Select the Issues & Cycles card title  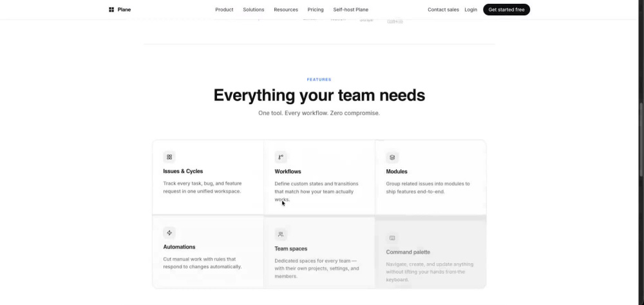coord(183,171)
